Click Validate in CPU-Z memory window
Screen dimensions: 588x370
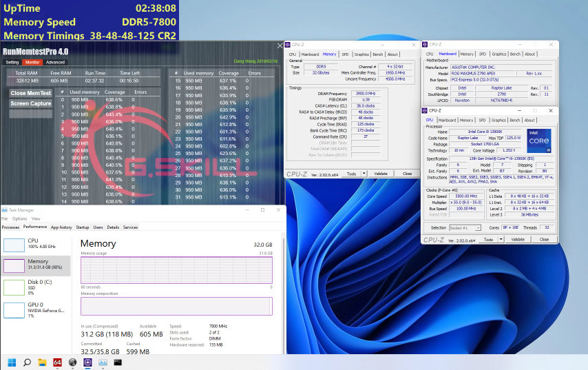coord(381,174)
